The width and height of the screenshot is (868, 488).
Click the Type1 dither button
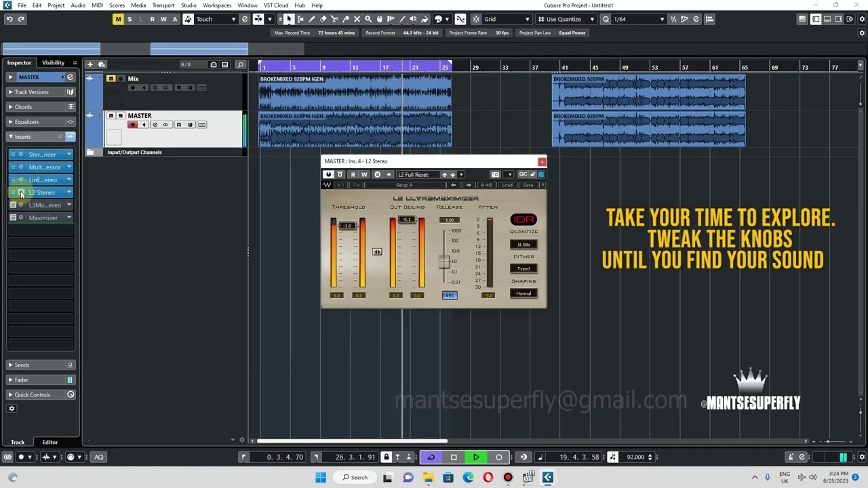[524, 268]
